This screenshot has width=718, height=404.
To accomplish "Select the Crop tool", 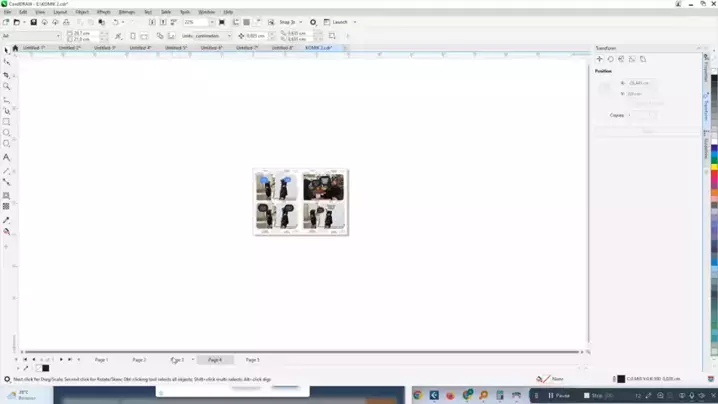I will click(x=6, y=75).
